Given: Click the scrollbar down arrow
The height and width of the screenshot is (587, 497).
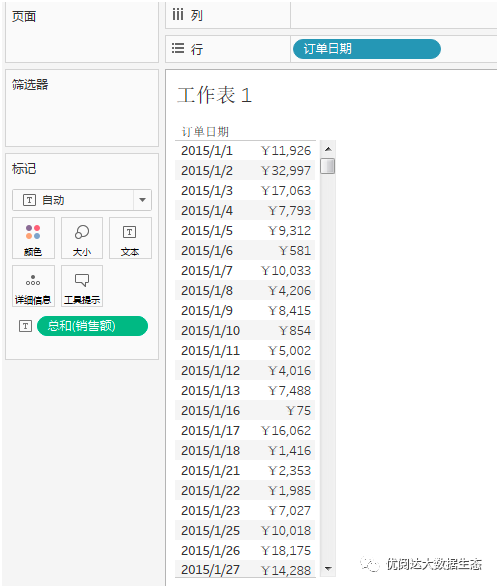Looking at the screenshot, I should [x=328, y=569].
